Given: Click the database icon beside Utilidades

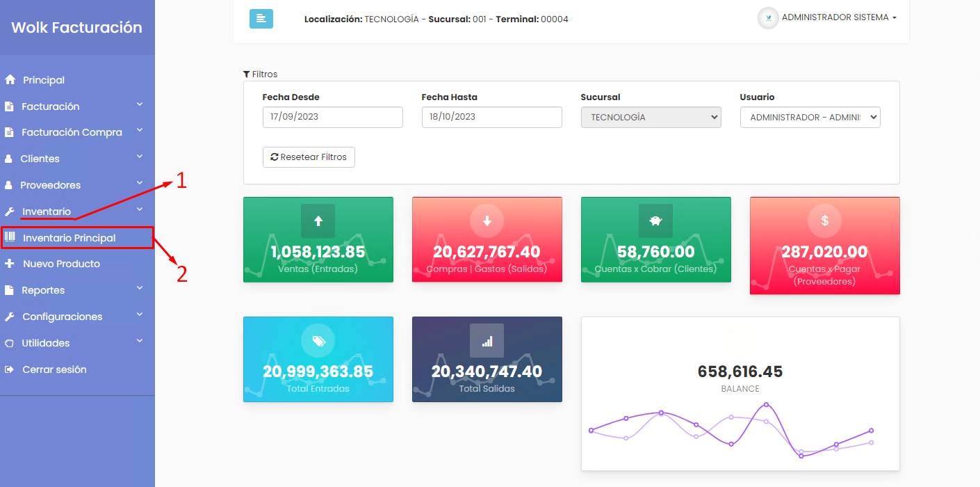Looking at the screenshot, I should [x=9, y=343].
